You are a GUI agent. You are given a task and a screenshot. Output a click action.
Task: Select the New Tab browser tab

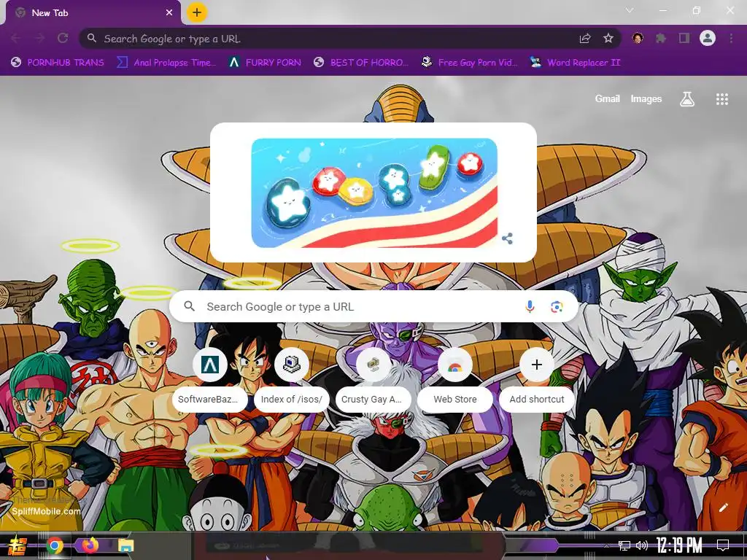[93, 13]
